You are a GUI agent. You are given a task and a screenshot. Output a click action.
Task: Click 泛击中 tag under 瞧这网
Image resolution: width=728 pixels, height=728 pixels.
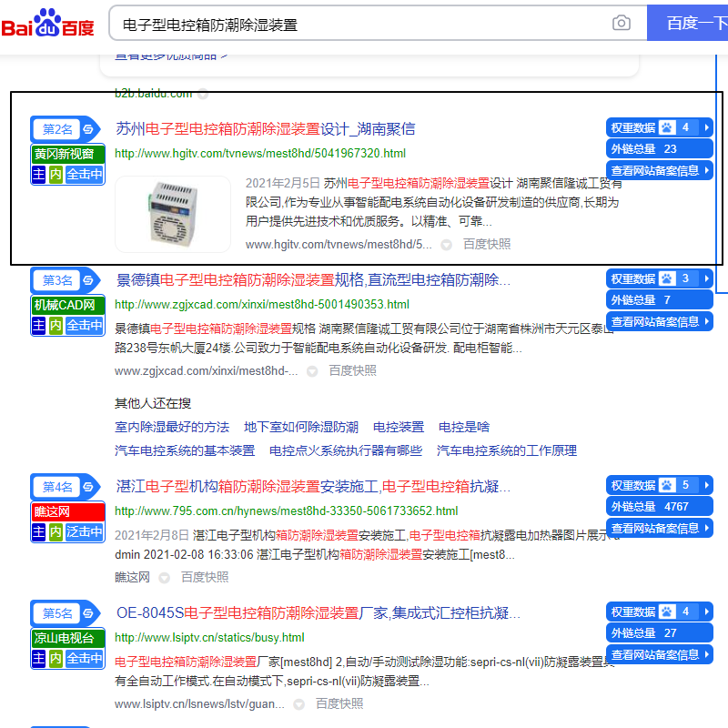coord(85,531)
